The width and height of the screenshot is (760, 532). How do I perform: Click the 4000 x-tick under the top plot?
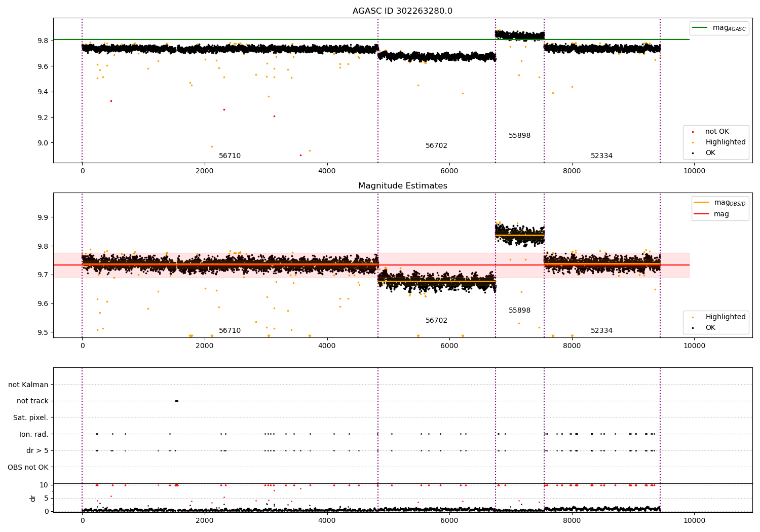pyautogui.click(x=327, y=171)
